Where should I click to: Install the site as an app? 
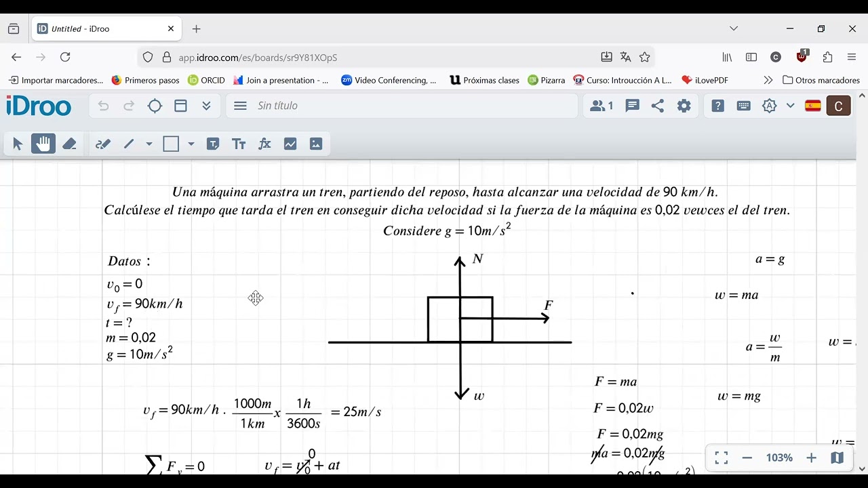(606, 58)
